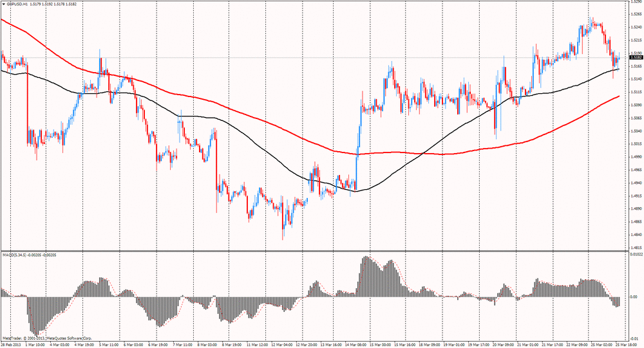
Task: Click the 11 Mar 12:00 time label
Action: 258,345
